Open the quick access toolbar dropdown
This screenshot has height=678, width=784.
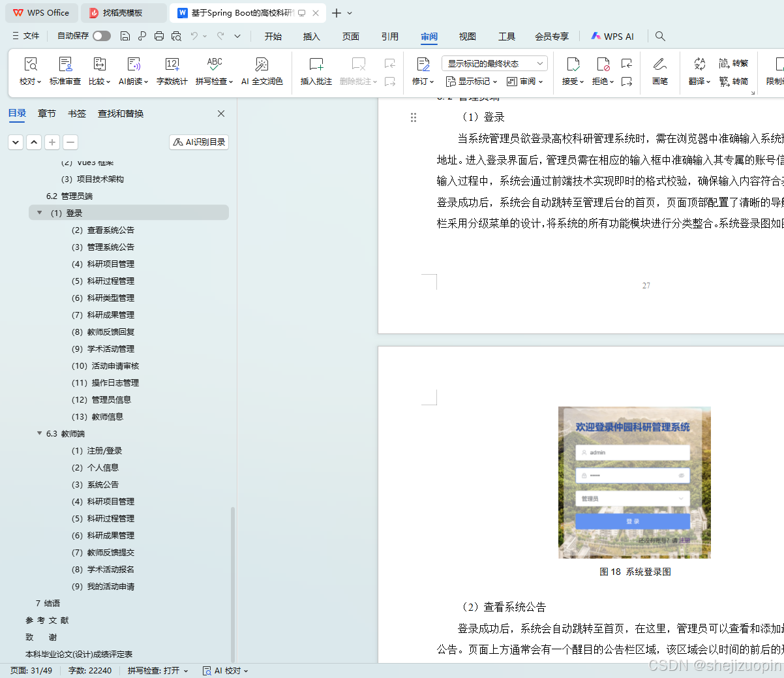[x=237, y=36]
